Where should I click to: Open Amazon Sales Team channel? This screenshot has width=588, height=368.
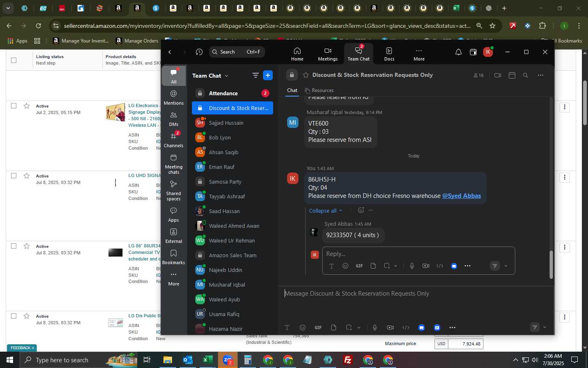pyautogui.click(x=232, y=255)
